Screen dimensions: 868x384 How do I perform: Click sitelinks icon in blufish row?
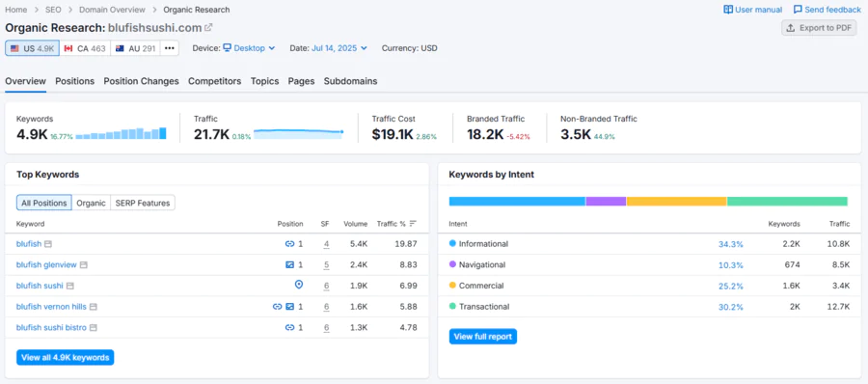click(289, 244)
